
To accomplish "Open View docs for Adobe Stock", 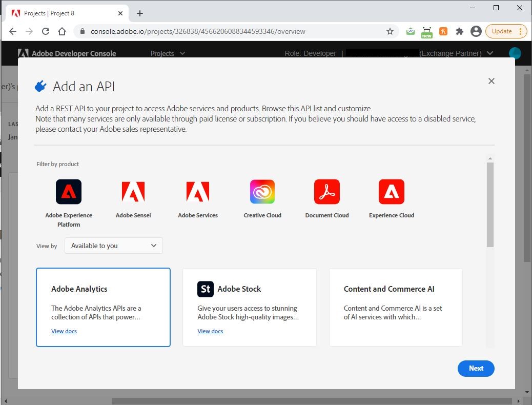I will coord(210,331).
